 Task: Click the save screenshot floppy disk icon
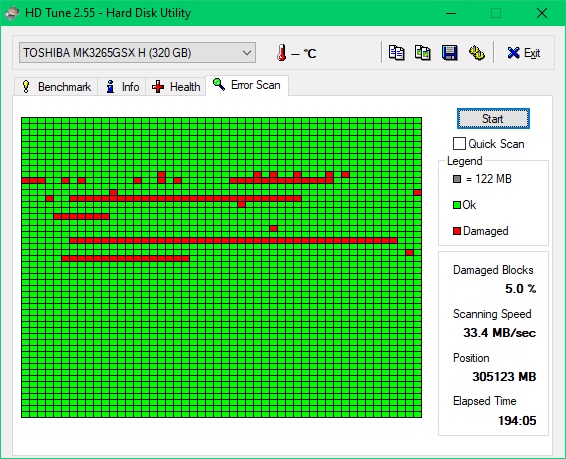[x=449, y=53]
